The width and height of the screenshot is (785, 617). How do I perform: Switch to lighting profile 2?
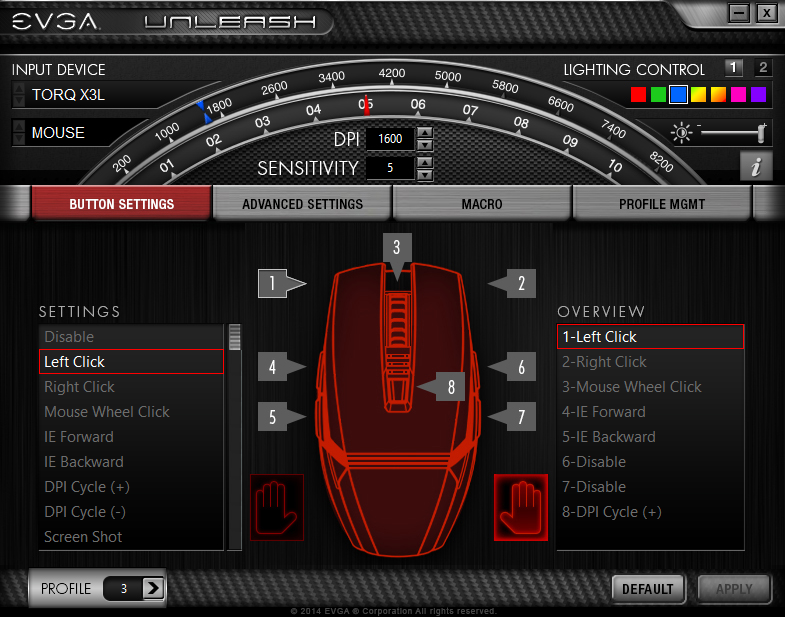coord(763,68)
